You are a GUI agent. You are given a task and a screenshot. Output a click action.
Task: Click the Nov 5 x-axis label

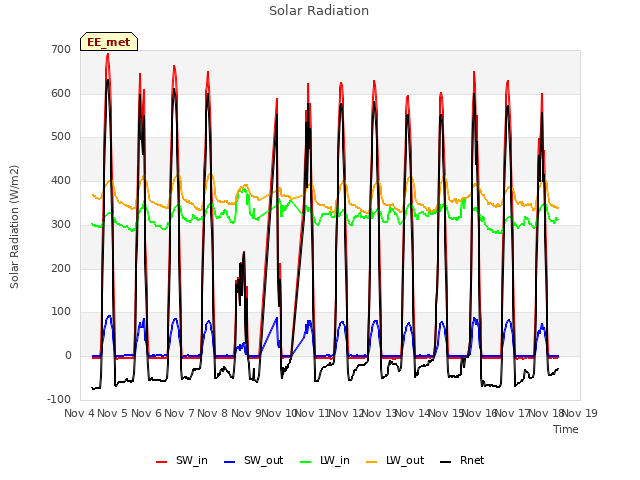click(113, 413)
